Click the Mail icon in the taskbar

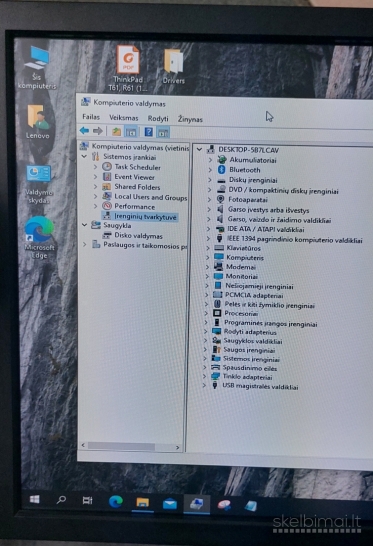tap(170, 504)
